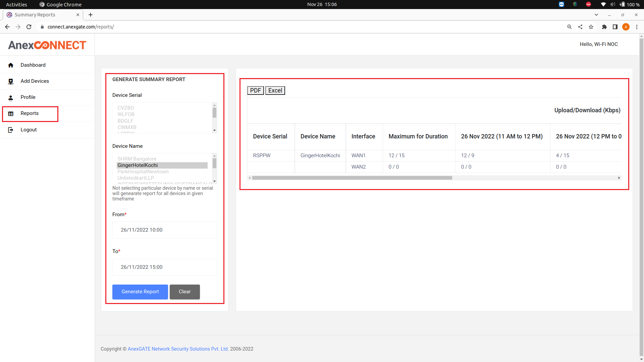Click the Clear button
Image resolution: width=644 pixels, height=362 pixels.
[185, 292]
